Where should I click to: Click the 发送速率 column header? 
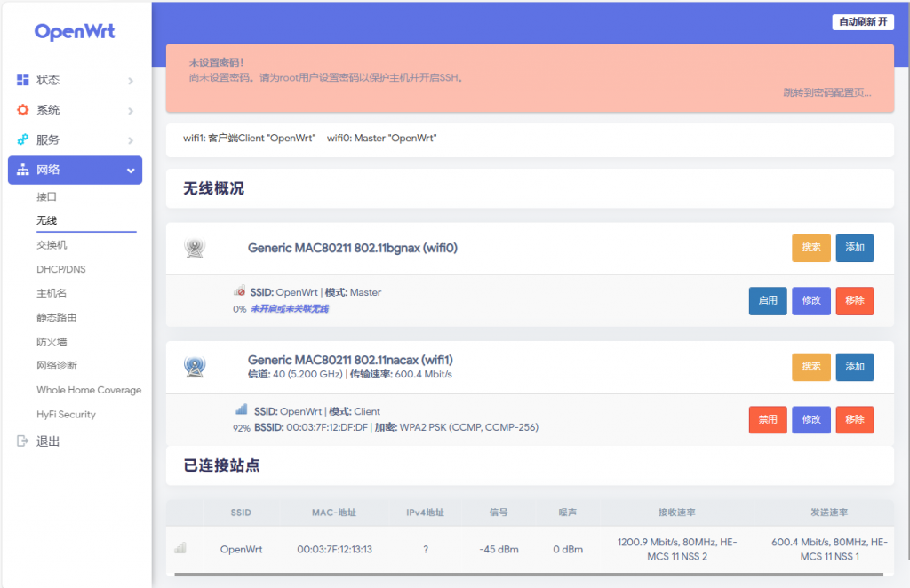click(829, 513)
